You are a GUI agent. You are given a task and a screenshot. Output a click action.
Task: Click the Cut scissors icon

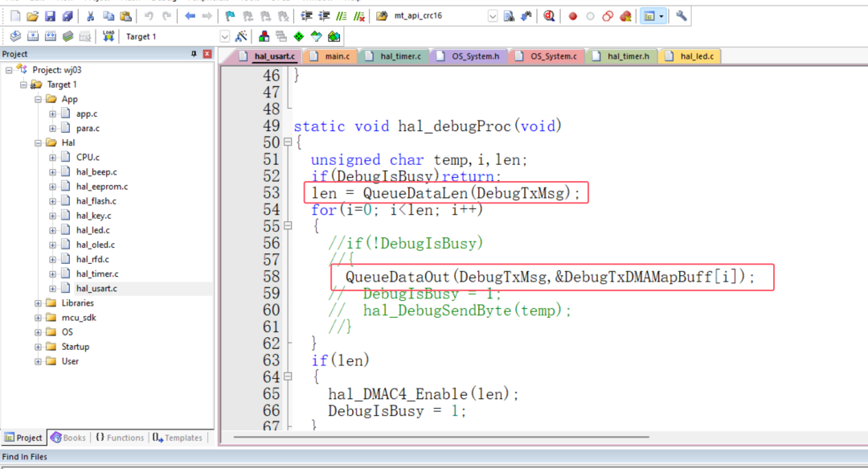[89, 16]
